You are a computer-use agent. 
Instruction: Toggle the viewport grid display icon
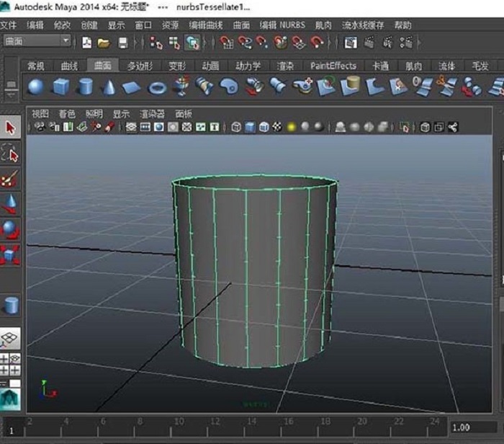pyautogui.click(x=131, y=128)
